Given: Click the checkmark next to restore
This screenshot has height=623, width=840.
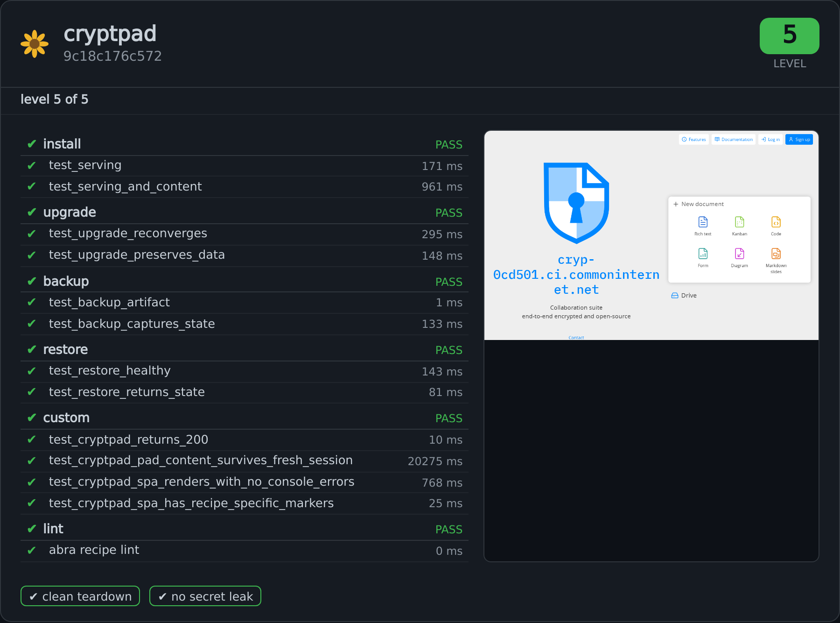Looking at the screenshot, I should (32, 349).
